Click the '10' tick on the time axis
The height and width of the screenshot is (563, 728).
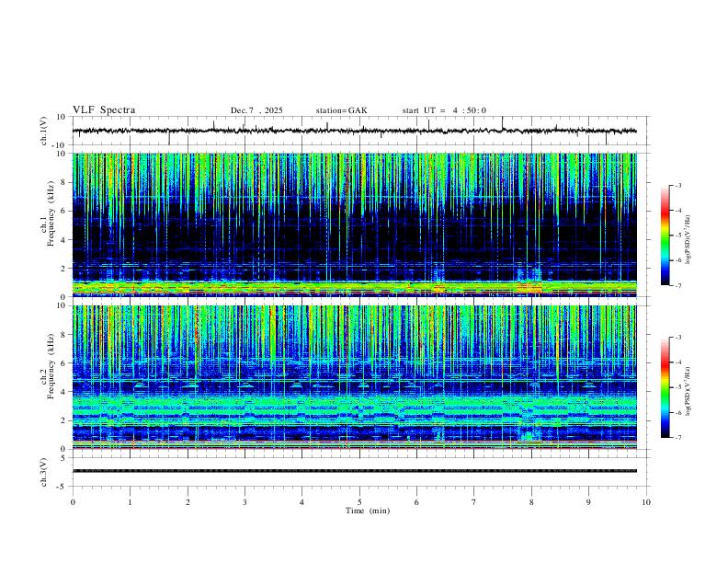[646, 502]
